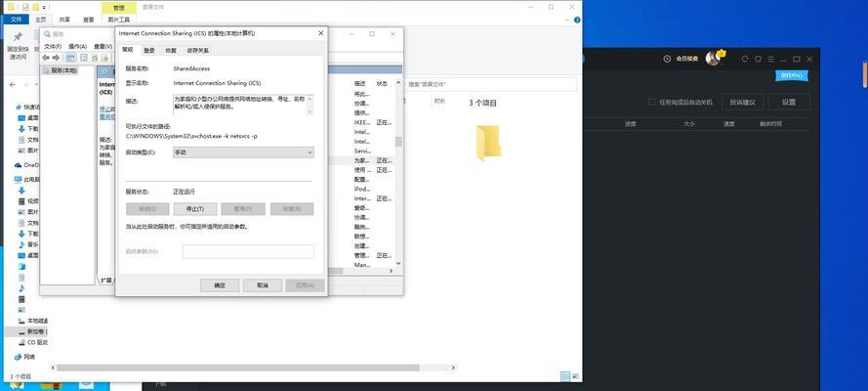
Task: Switch Explorer to details view icon
Action: tap(565, 376)
